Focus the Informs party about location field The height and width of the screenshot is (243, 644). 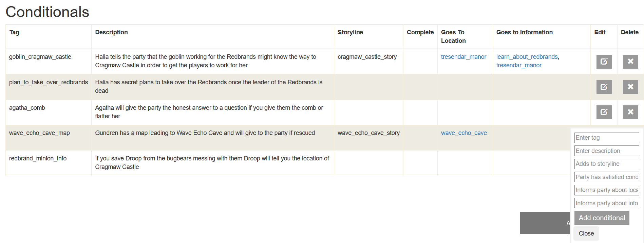[x=607, y=190]
